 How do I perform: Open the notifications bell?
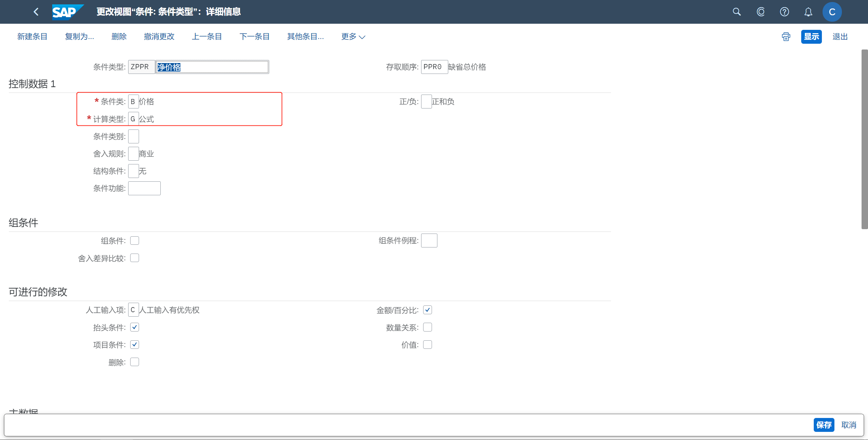(x=808, y=12)
